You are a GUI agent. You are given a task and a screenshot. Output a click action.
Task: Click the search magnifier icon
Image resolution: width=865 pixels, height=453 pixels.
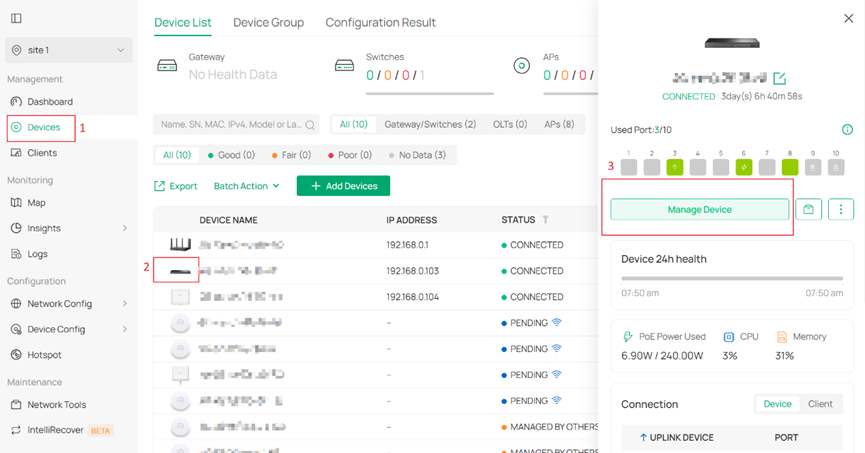(310, 125)
